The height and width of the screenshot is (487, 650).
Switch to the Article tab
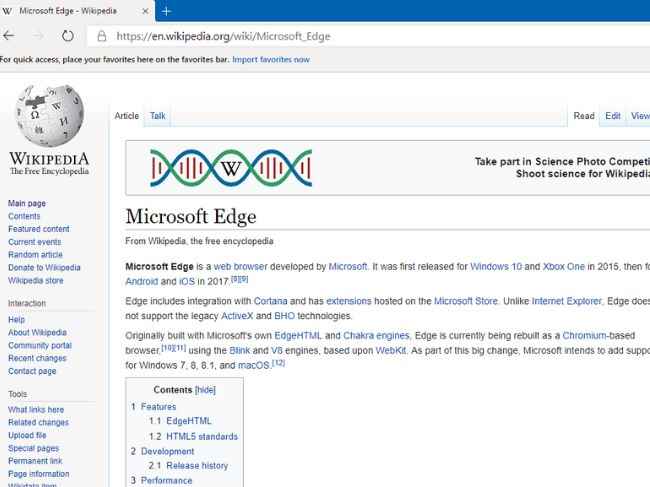126,116
